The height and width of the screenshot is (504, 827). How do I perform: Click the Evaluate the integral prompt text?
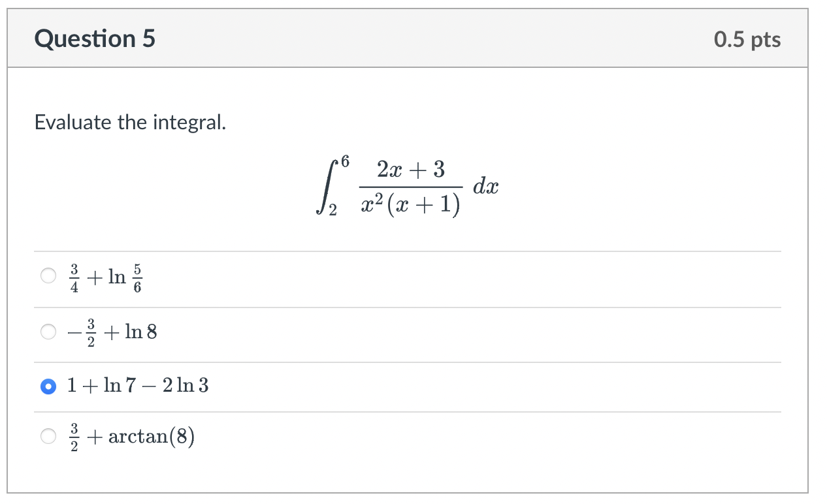tap(131, 122)
